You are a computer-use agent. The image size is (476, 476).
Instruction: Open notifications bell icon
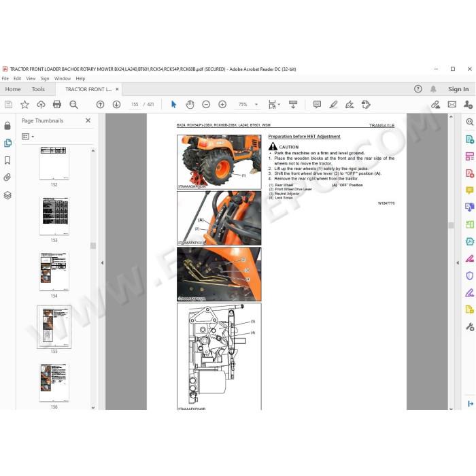click(434, 89)
